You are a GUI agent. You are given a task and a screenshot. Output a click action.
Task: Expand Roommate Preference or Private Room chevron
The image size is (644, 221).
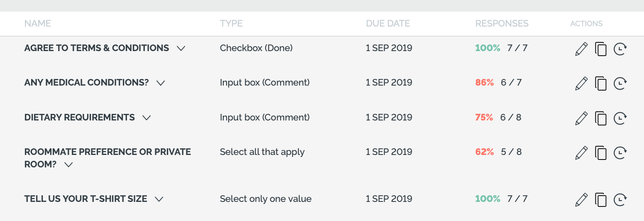click(68, 165)
